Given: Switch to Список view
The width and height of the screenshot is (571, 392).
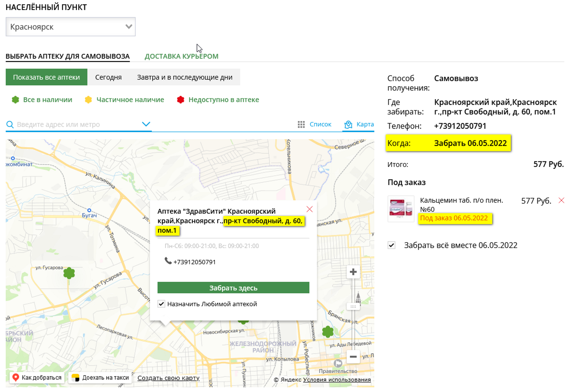Looking at the screenshot, I should [x=320, y=124].
